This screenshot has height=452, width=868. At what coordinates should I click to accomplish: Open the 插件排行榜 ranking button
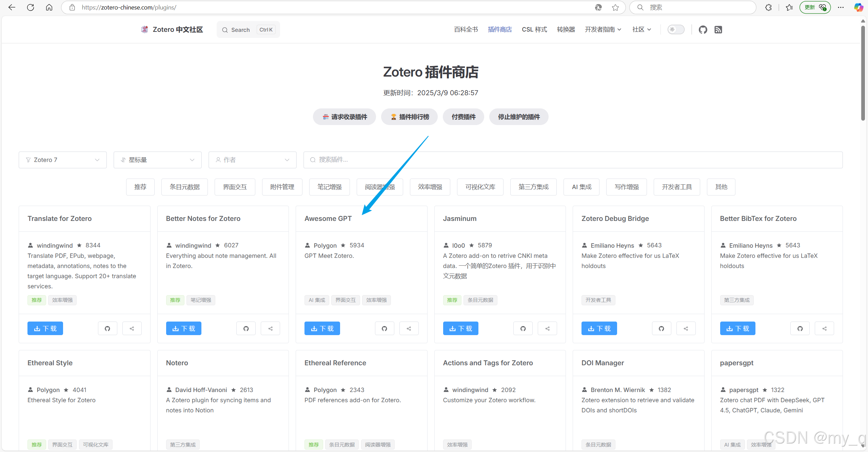coord(410,117)
